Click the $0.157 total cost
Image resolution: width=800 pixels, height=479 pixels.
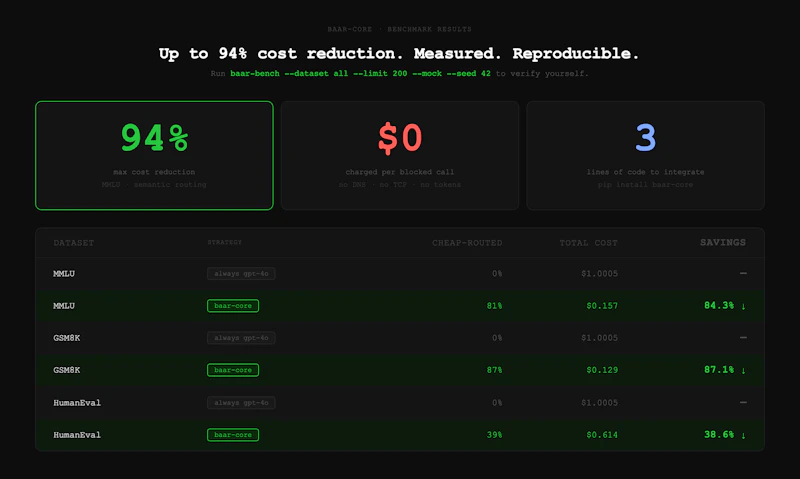(602, 306)
